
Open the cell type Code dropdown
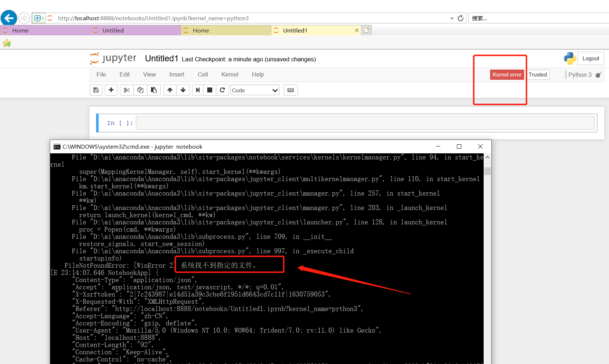point(255,90)
